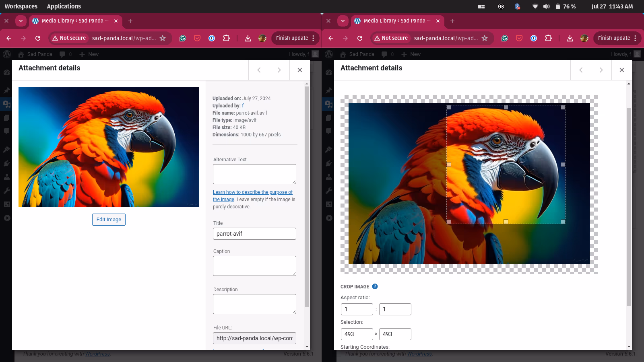Click the bottom-middle crop selection handle
The image size is (644, 362).
506,222
